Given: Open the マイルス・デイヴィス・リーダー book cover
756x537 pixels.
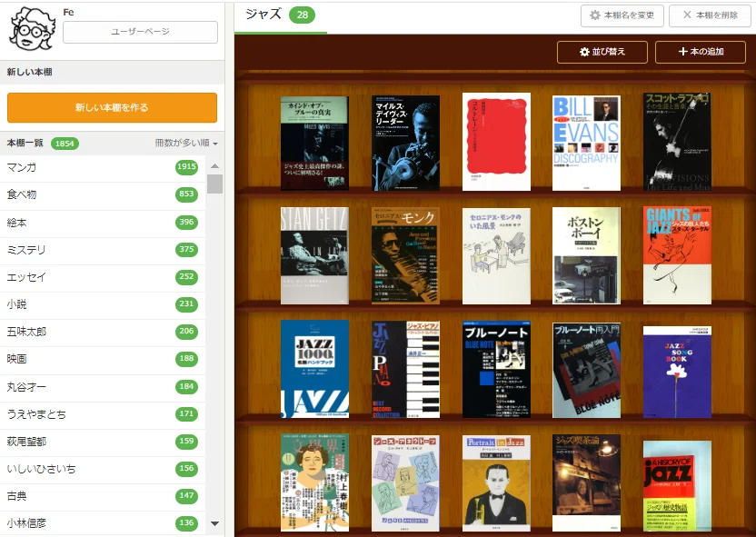Looking at the screenshot, I should (405, 144).
